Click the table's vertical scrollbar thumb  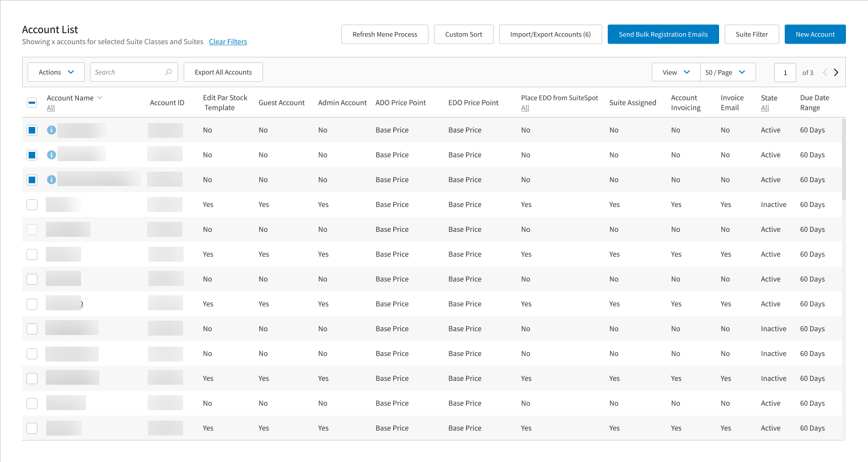844,160
